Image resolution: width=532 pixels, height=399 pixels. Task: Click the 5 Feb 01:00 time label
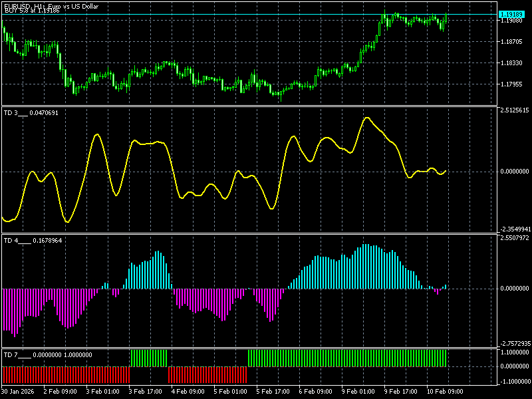231,392
